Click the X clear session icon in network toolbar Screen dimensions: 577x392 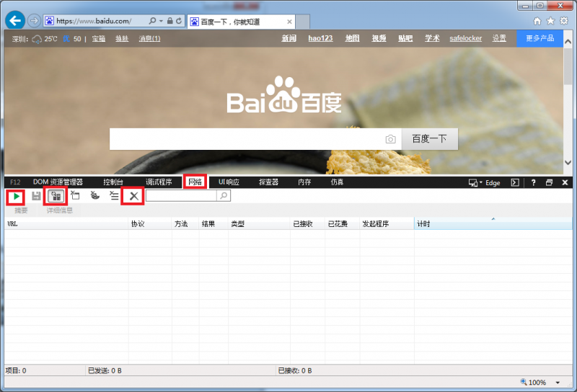pos(134,196)
